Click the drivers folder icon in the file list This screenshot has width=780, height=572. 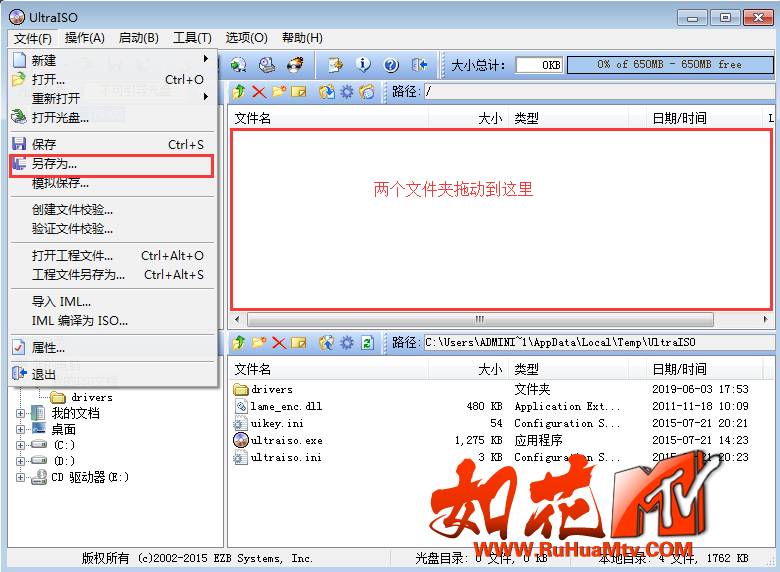(x=241, y=389)
